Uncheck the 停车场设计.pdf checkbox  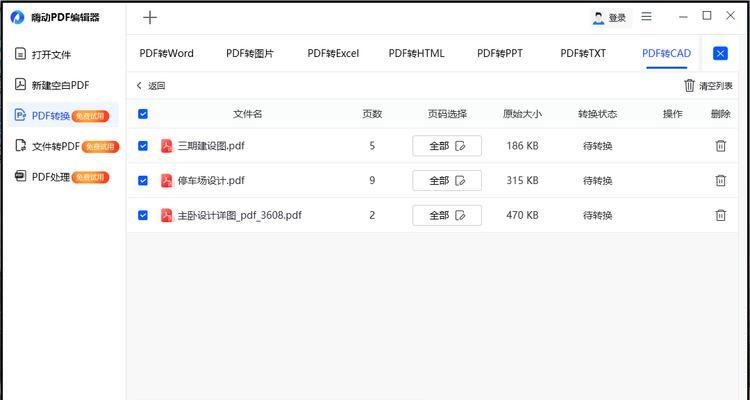tap(143, 180)
